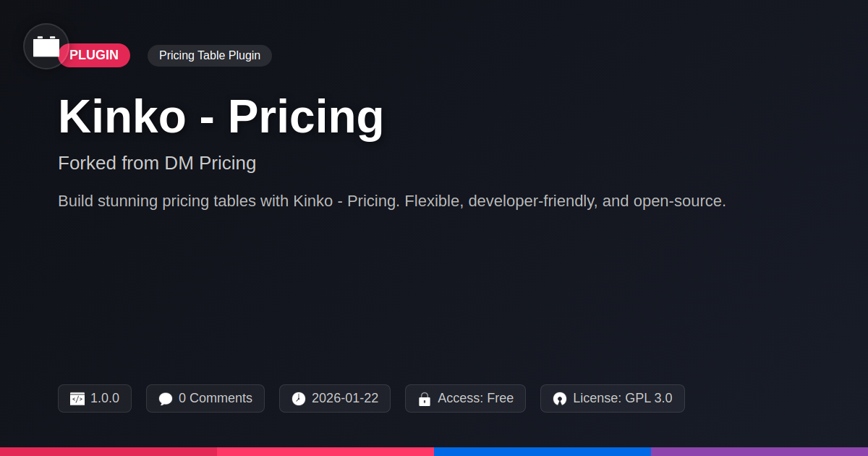This screenshot has width=868, height=456.
Task: Click the version code icon
Action: [77, 399]
